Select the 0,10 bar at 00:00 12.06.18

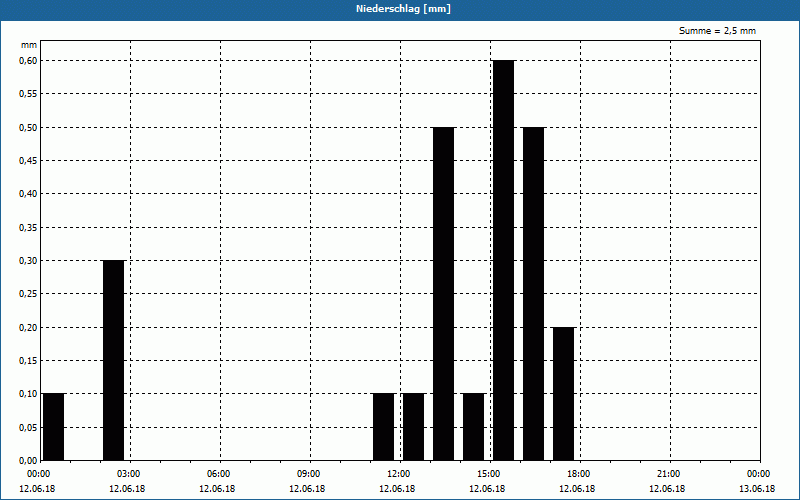click(54, 427)
